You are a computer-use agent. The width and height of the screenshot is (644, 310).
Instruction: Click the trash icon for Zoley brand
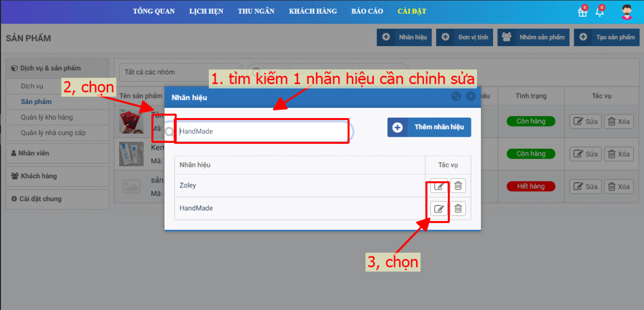[458, 186]
